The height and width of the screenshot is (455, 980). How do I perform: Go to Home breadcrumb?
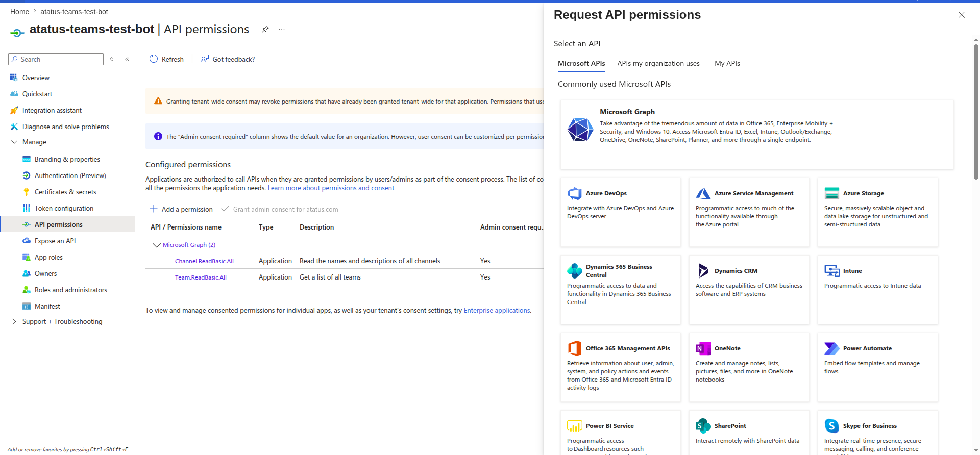(19, 12)
